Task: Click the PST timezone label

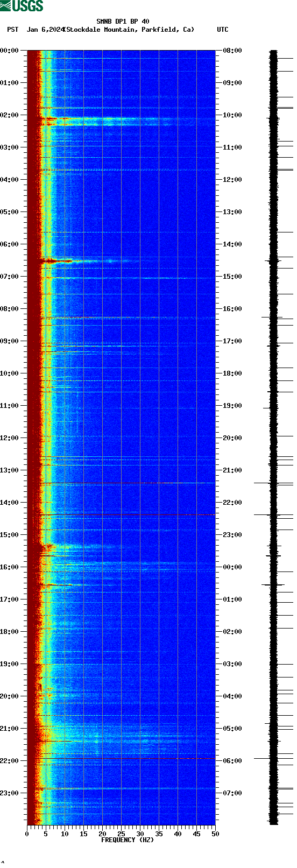Action: pos(13,30)
